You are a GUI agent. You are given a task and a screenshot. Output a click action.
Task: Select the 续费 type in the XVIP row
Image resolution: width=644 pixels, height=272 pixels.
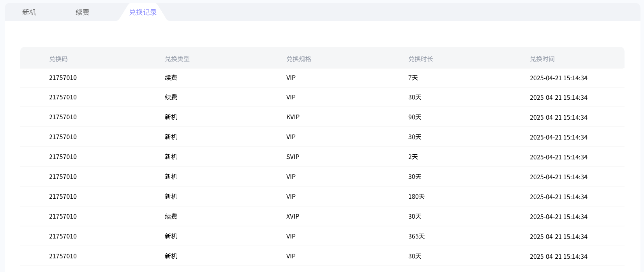pyautogui.click(x=171, y=217)
